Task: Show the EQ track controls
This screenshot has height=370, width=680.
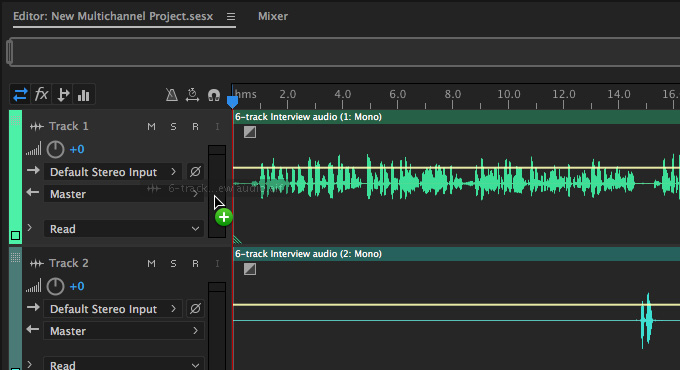Action: (x=84, y=94)
